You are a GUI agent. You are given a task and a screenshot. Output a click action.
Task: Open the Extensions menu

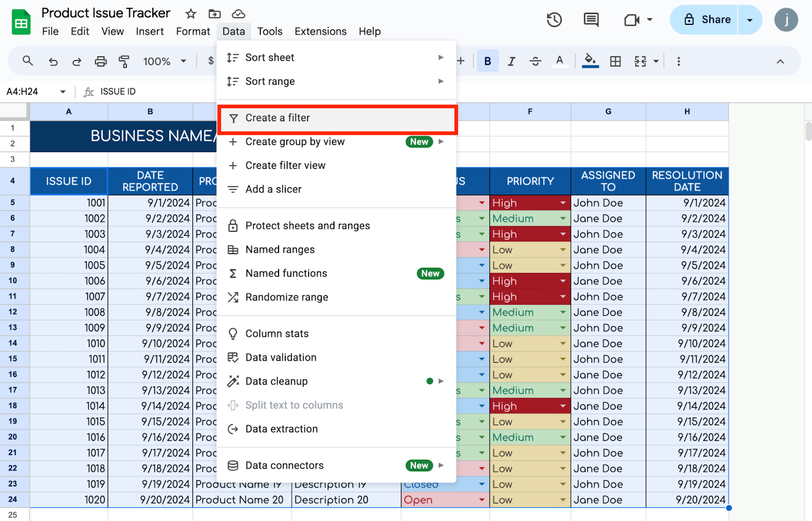320,31
